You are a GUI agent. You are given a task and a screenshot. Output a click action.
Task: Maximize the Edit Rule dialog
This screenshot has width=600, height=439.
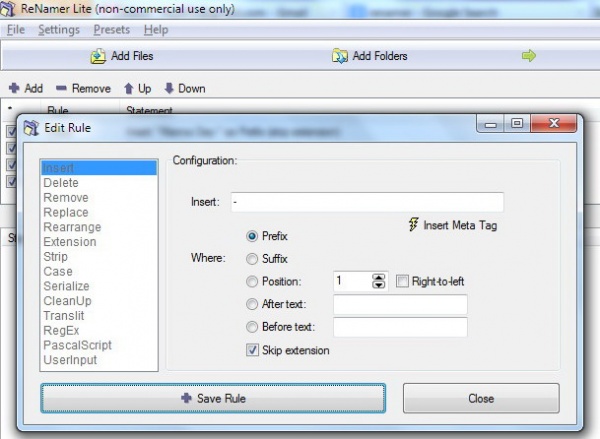[x=517, y=123]
